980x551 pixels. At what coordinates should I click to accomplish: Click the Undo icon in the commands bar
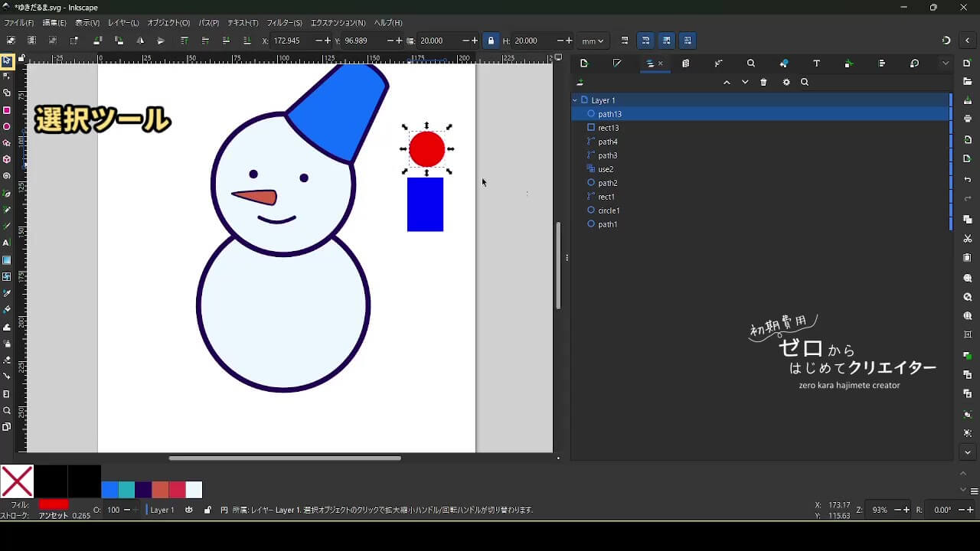click(x=968, y=180)
